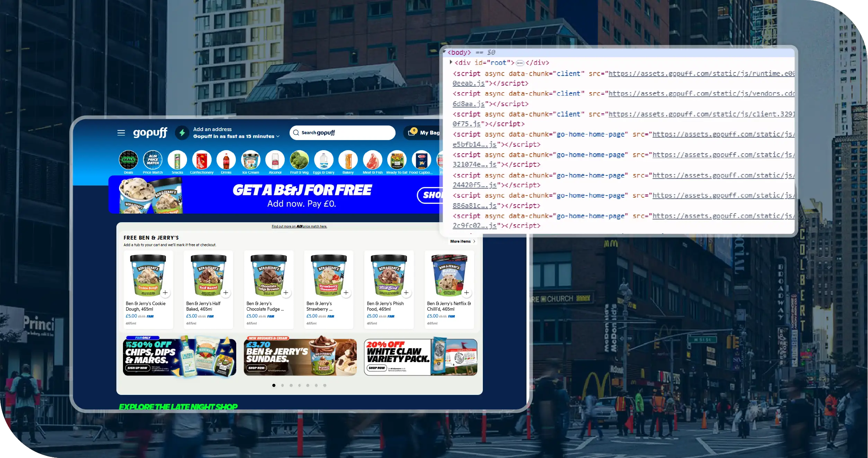Collapse the body element triangle
Screen dimensions: 868x458
(x=444, y=52)
